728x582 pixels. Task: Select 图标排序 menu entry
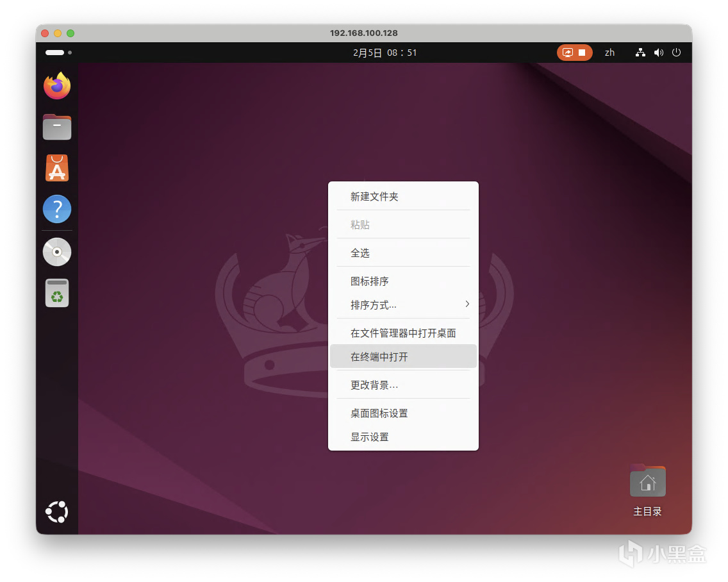(x=403, y=281)
